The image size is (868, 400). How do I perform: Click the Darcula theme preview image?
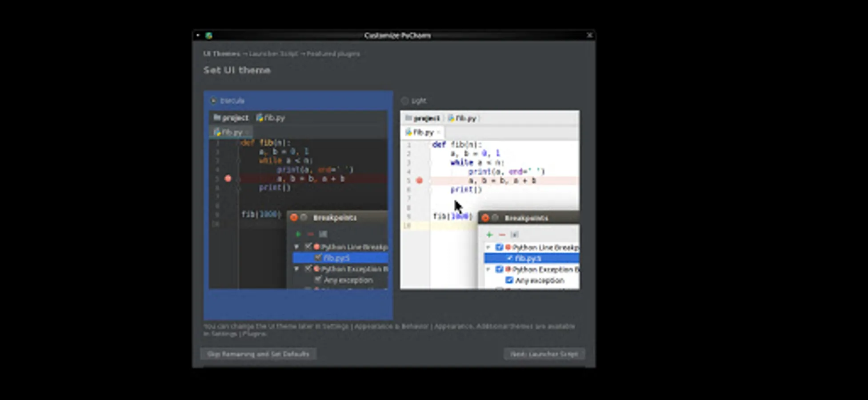(298, 200)
